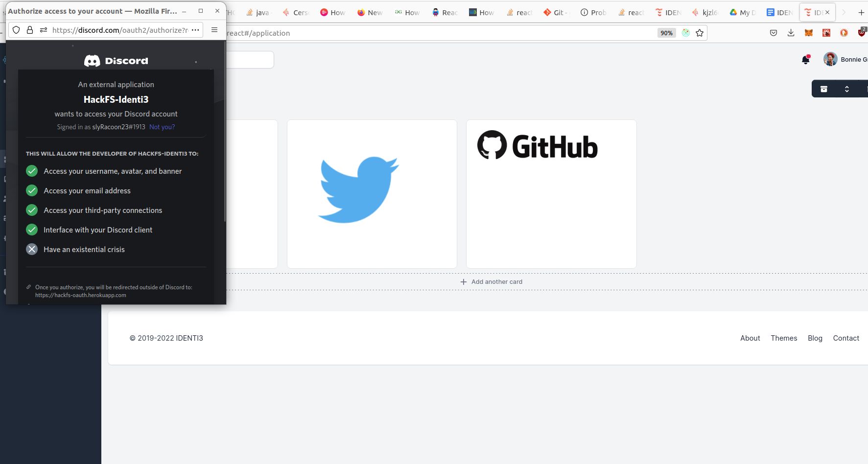The height and width of the screenshot is (464, 868).
Task: Switch to the 'Cers' tab
Action: pos(296,13)
